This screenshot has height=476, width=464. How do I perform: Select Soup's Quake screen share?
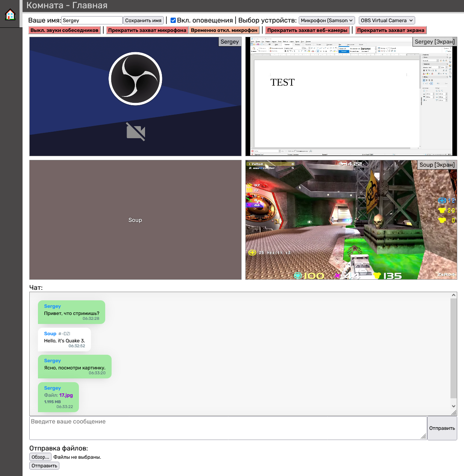[351, 220]
